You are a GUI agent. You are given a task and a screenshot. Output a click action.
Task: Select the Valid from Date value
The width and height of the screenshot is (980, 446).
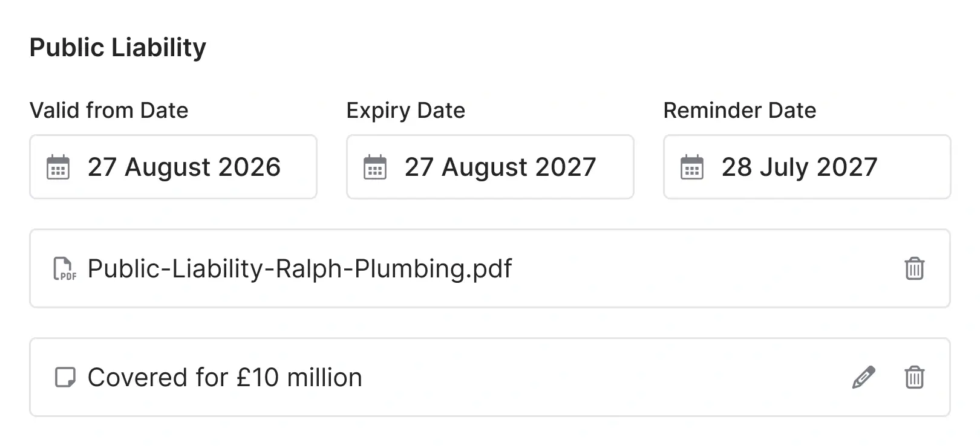pos(185,167)
